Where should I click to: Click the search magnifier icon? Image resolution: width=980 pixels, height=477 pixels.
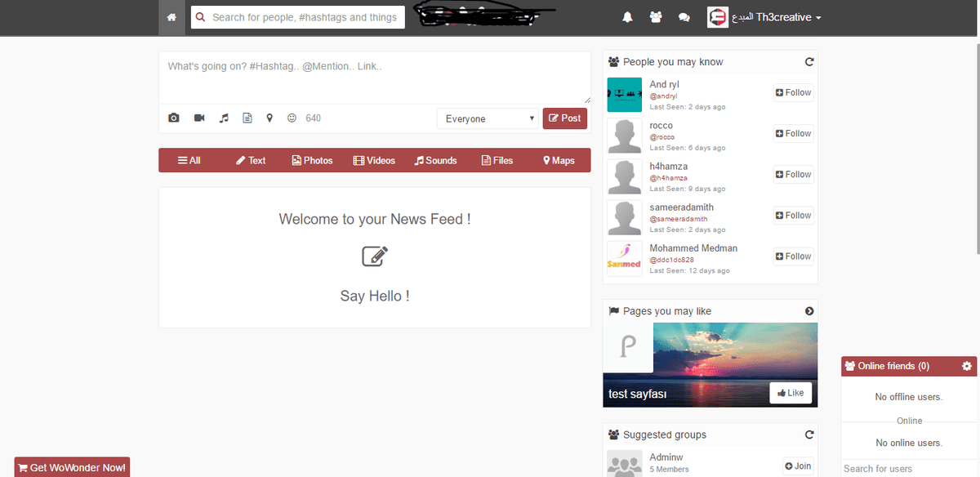[x=201, y=17]
